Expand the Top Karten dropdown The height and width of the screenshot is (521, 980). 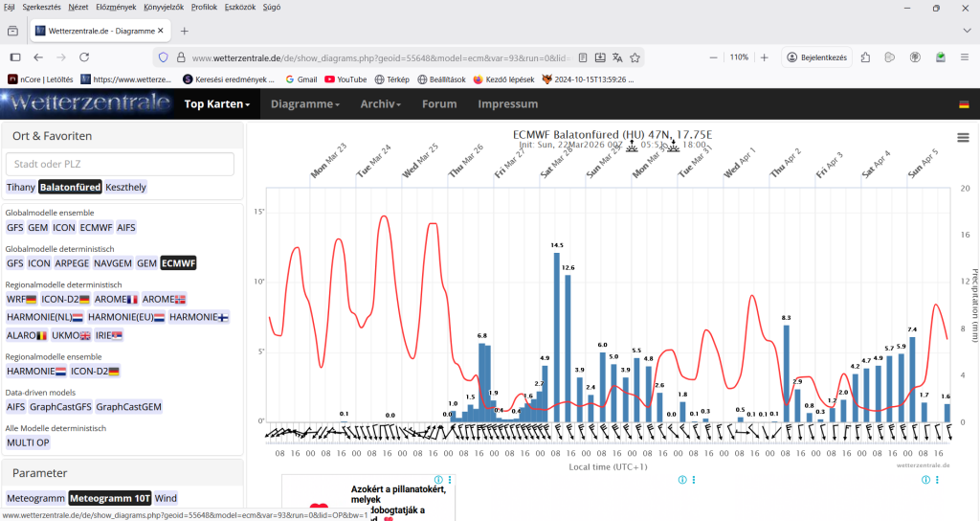click(216, 104)
